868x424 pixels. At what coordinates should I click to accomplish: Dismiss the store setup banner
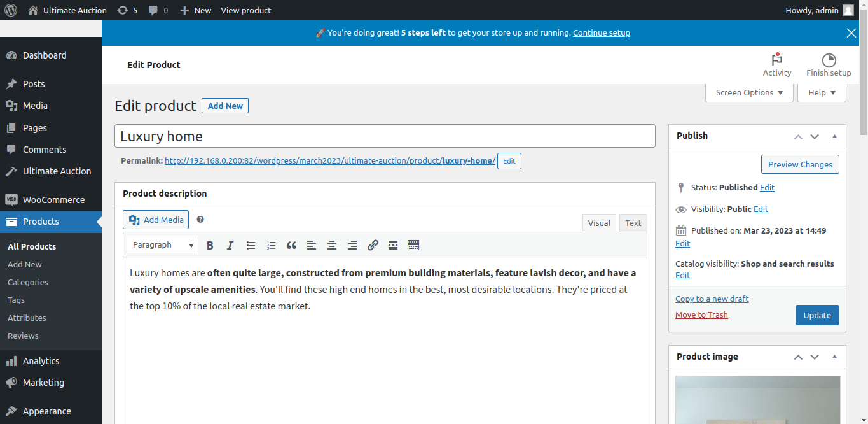point(851,33)
